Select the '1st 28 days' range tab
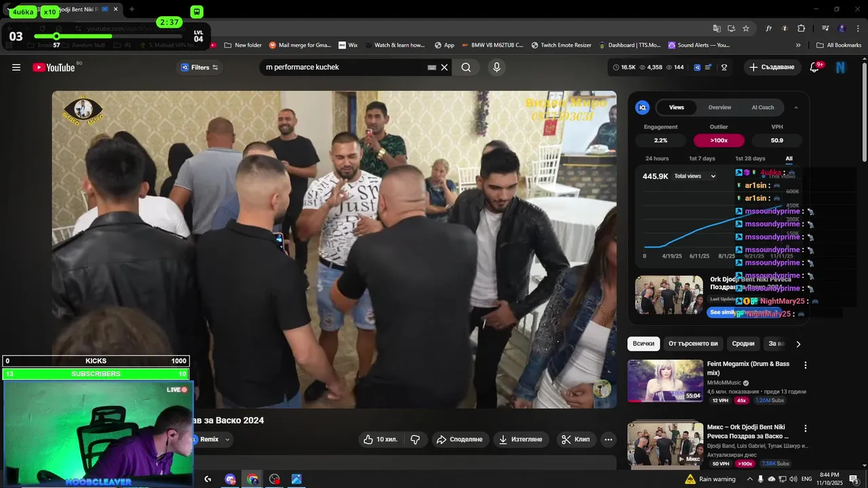Screen dimensions: 868x488 [750, 159]
